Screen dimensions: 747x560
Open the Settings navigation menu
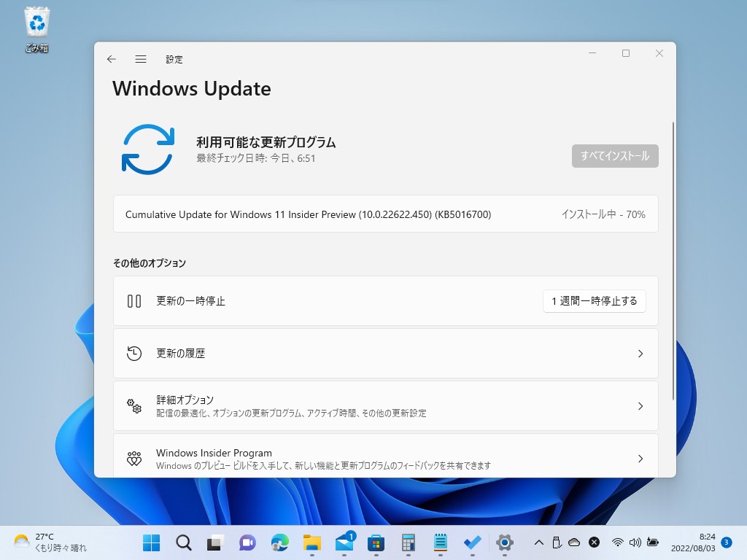(x=141, y=59)
